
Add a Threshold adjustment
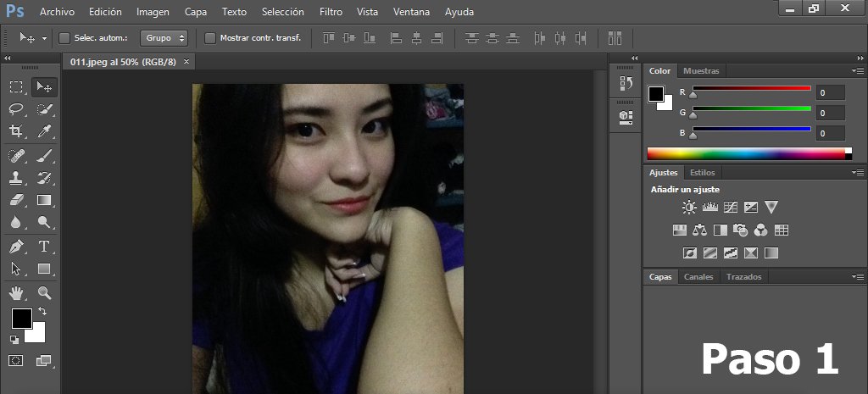tap(731, 252)
